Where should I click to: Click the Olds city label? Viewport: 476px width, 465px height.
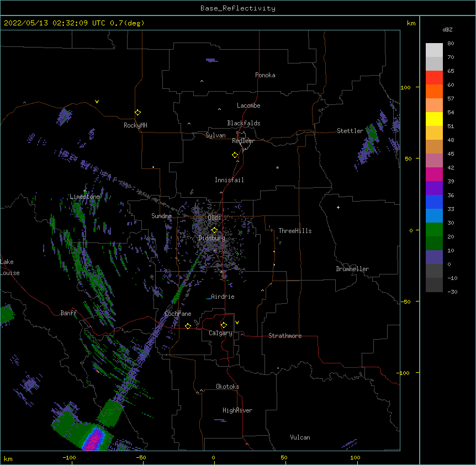coord(214,218)
